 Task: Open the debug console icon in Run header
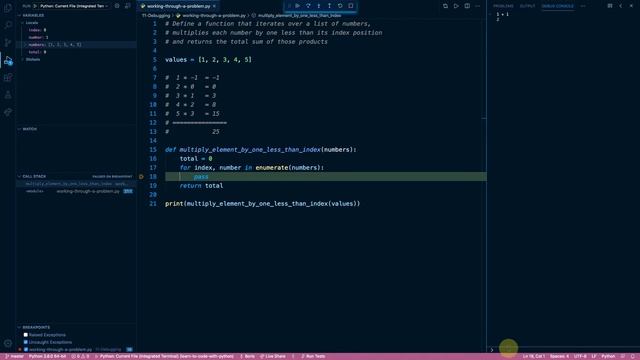[x=128, y=6]
